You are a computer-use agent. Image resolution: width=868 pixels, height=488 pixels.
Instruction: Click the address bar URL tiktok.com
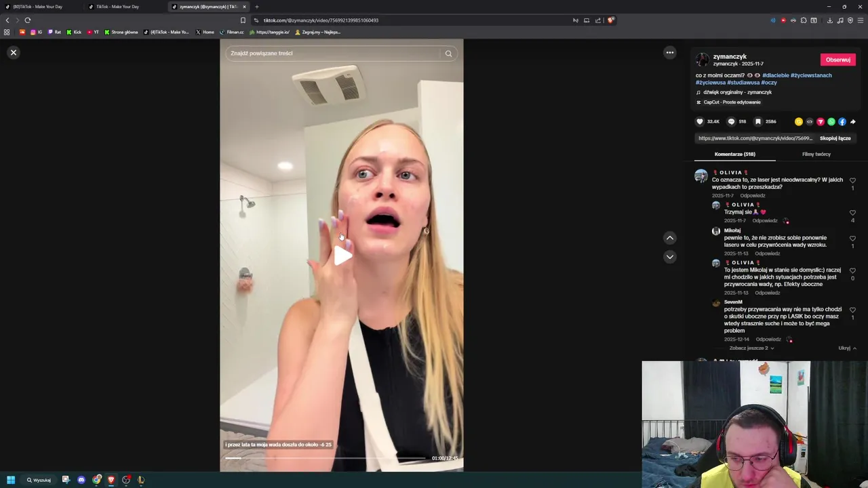pos(321,20)
